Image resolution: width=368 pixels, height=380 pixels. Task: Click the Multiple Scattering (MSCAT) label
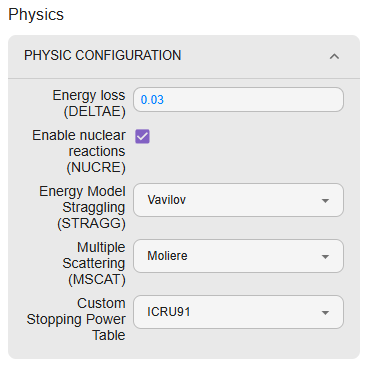click(x=94, y=263)
